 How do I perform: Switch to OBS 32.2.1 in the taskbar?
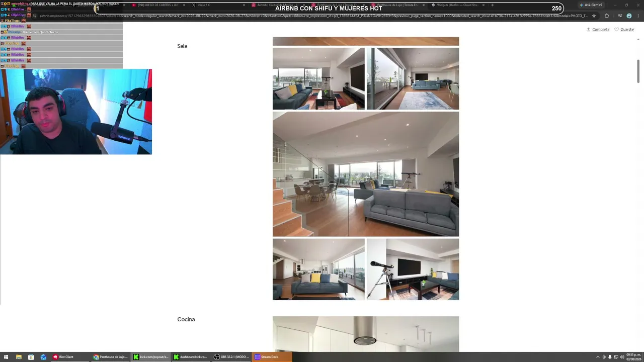231,357
